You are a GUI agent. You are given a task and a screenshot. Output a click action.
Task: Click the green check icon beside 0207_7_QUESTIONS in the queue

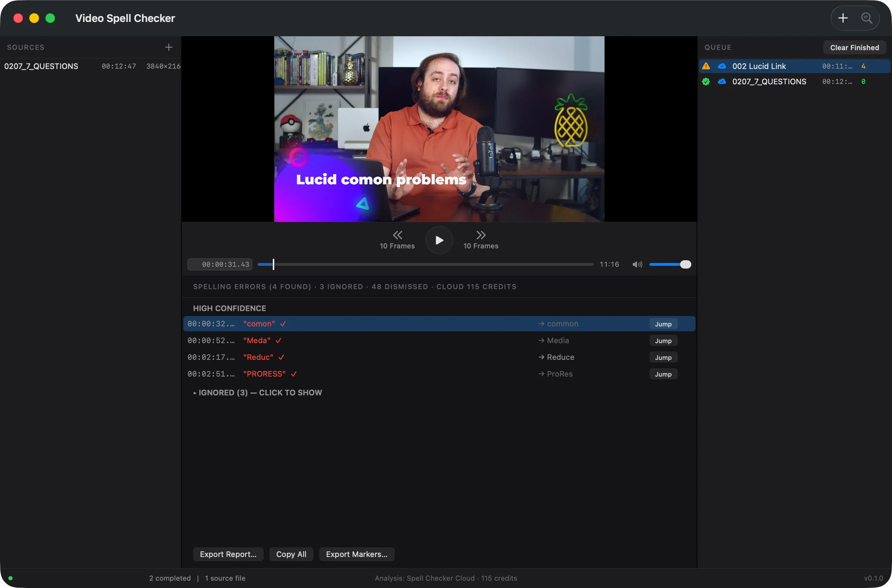(706, 82)
